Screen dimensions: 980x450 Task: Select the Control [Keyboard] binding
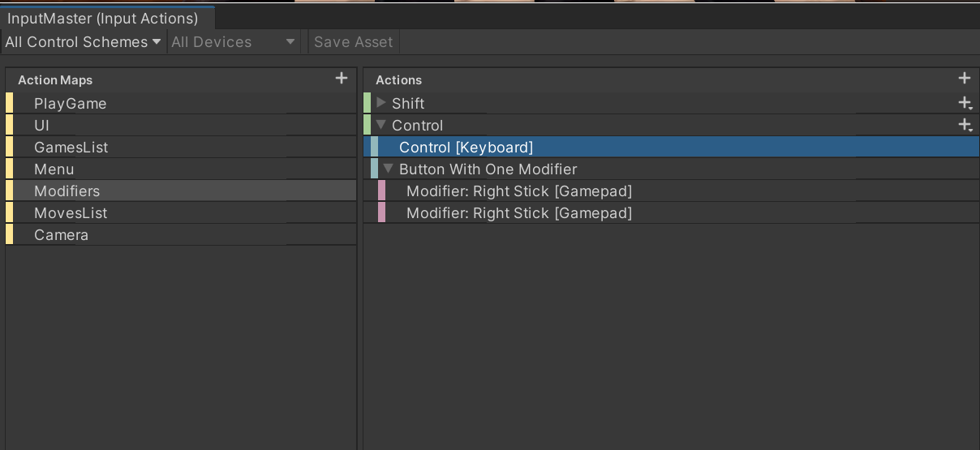coord(466,148)
